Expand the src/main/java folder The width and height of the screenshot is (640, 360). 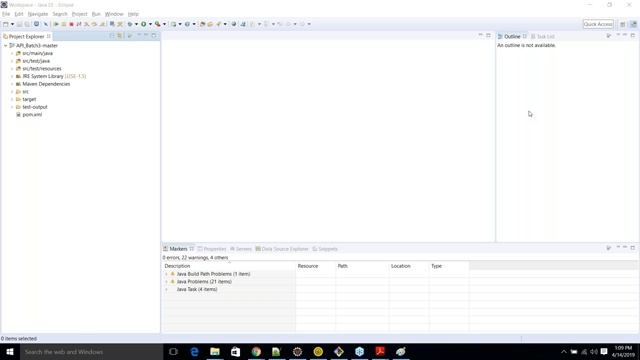point(12,53)
